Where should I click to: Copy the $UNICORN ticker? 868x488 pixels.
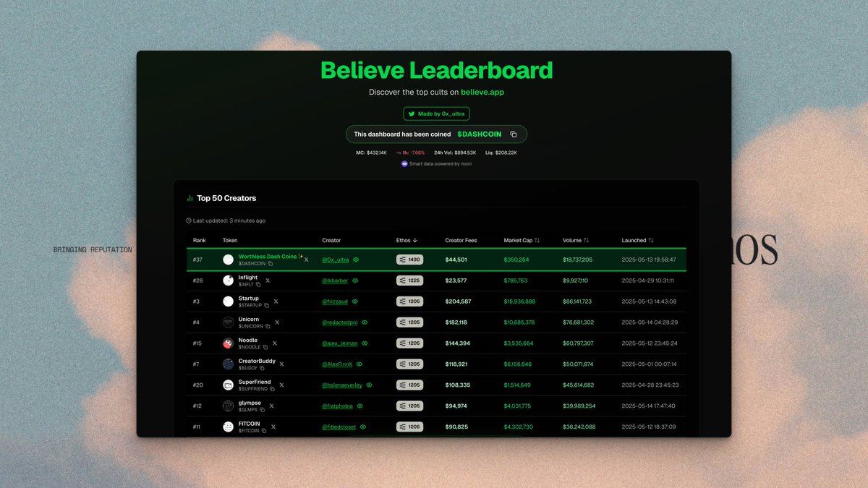[268, 326]
